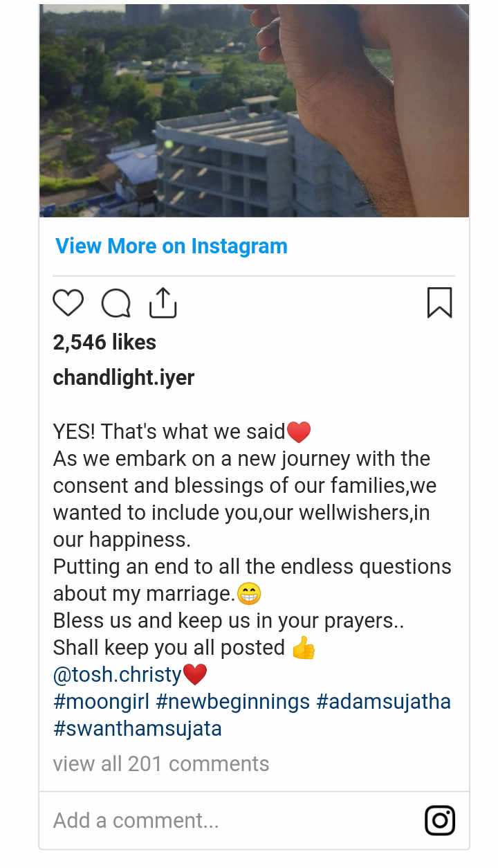Click the grinning emoji after 'marriage.'
Viewport: 498px width, 868px height.
coord(249,594)
